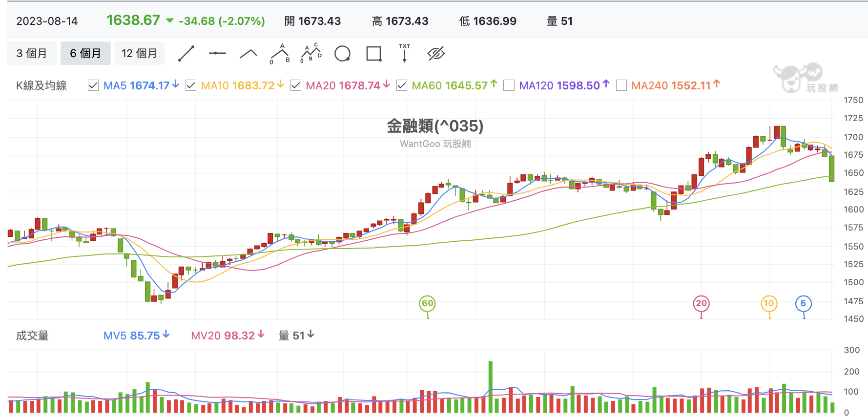Toggle the hide drawings eye icon
Screen dimensions: 868x420
point(436,53)
